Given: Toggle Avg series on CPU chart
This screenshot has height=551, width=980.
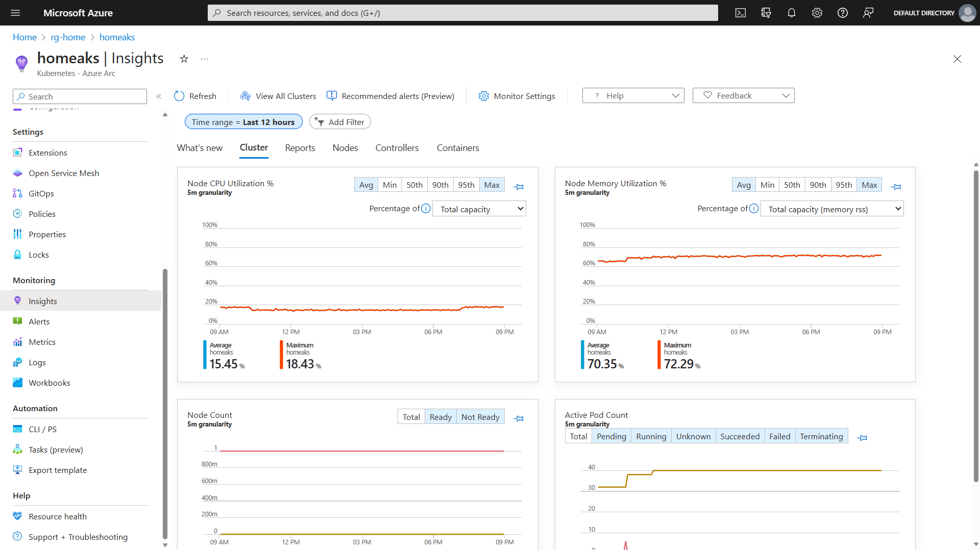Looking at the screenshot, I should (366, 185).
